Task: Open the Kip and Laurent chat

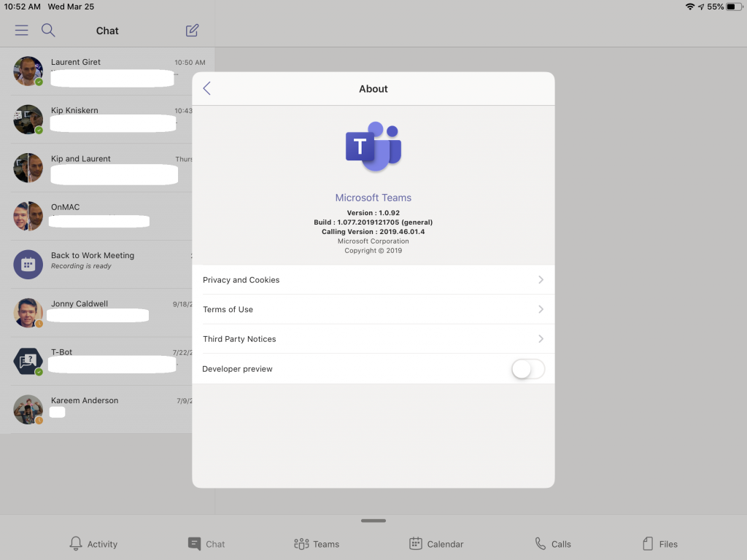Action: tap(96, 168)
